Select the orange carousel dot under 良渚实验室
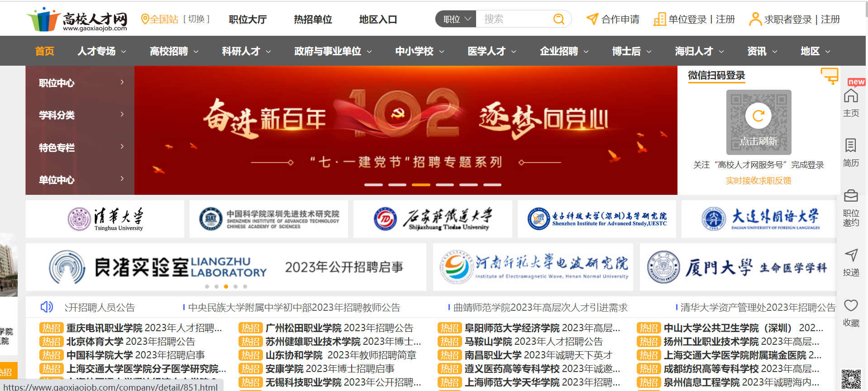Image resolution: width=868 pixels, height=391 pixels. [226, 286]
